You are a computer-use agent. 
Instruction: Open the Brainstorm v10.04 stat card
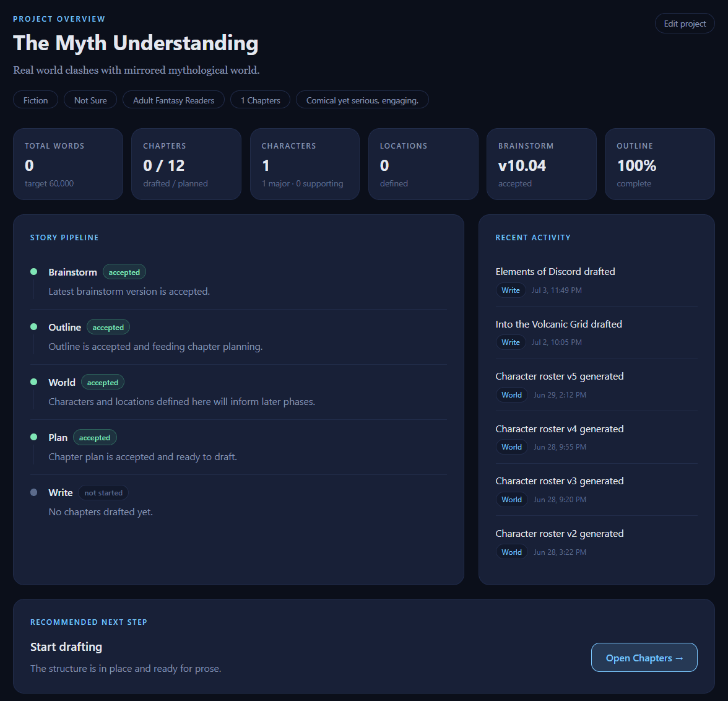pyautogui.click(x=541, y=164)
